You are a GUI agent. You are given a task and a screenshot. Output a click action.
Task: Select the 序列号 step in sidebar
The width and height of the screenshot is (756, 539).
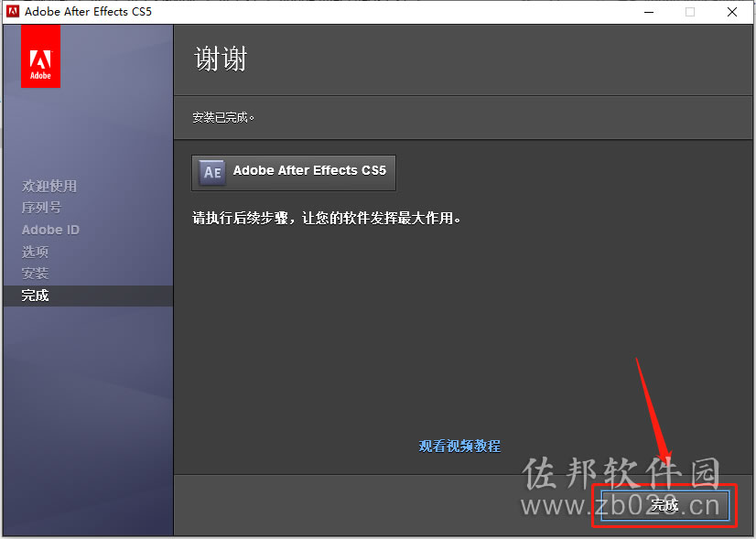(41, 208)
